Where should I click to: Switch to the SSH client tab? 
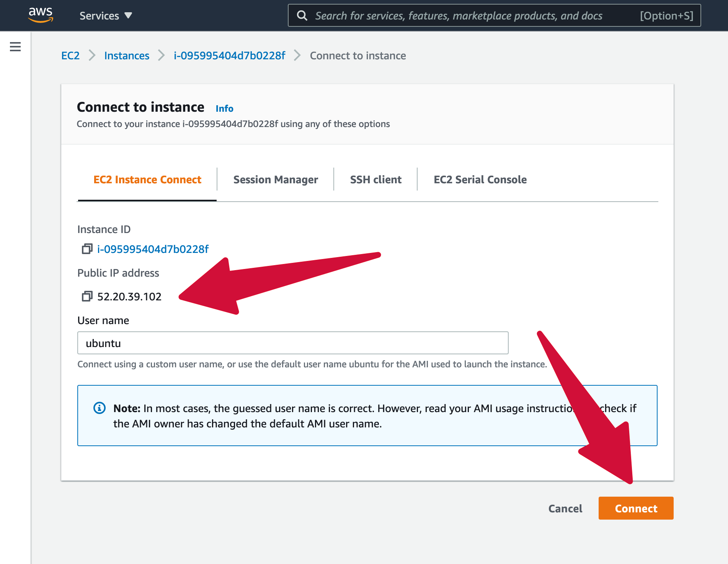pos(375,180)
